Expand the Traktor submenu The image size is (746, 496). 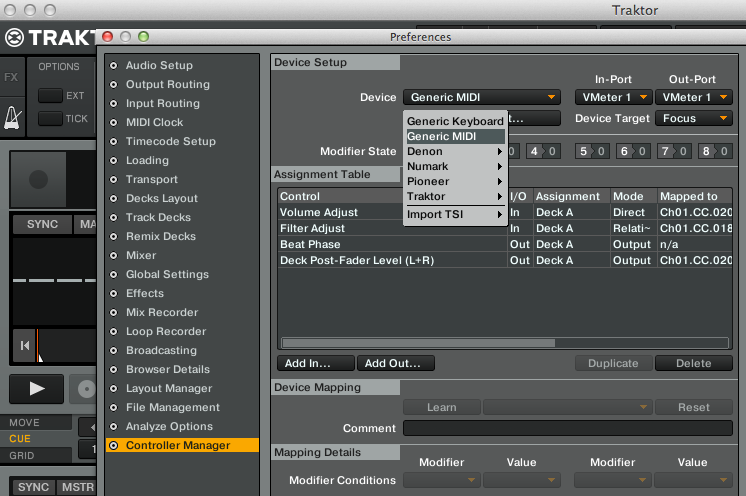tap(455, 196)
